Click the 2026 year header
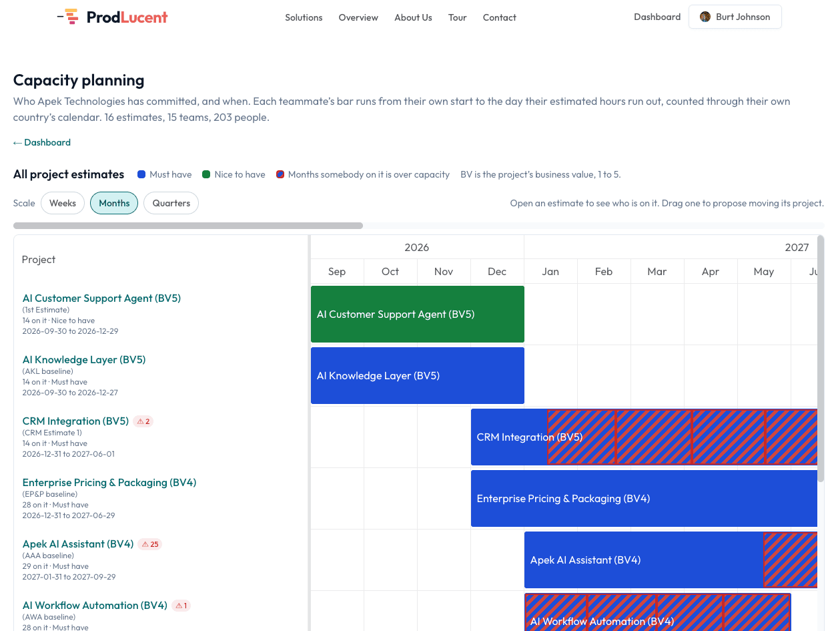Image resolution: width=840 pixels, height=631 pixels. (417, 248)
